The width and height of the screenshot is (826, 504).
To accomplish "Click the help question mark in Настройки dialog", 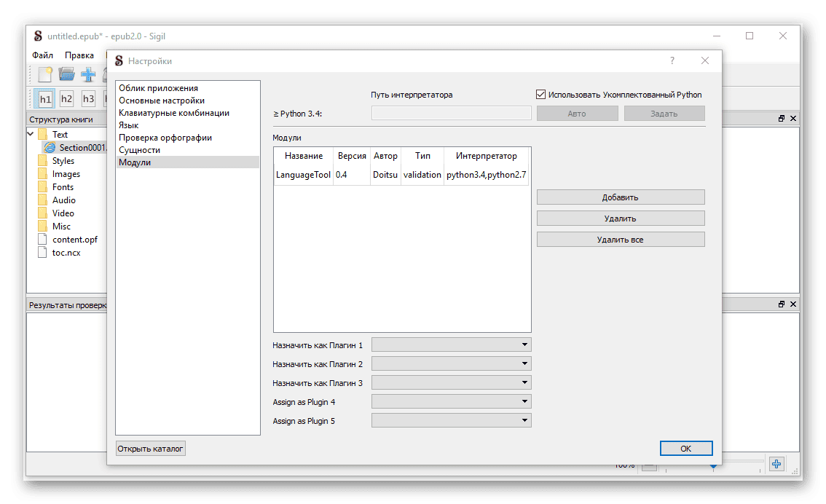I will pos(672,60).
